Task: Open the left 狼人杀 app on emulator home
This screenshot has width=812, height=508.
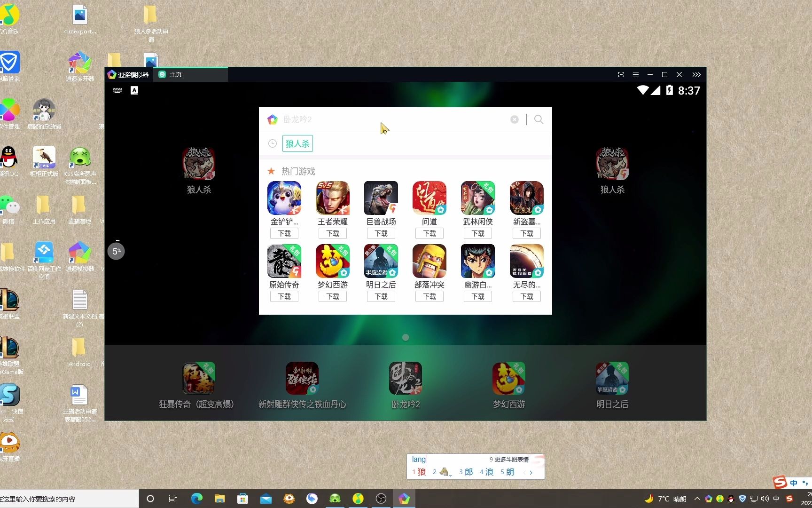Action: [x=199, y=164]
